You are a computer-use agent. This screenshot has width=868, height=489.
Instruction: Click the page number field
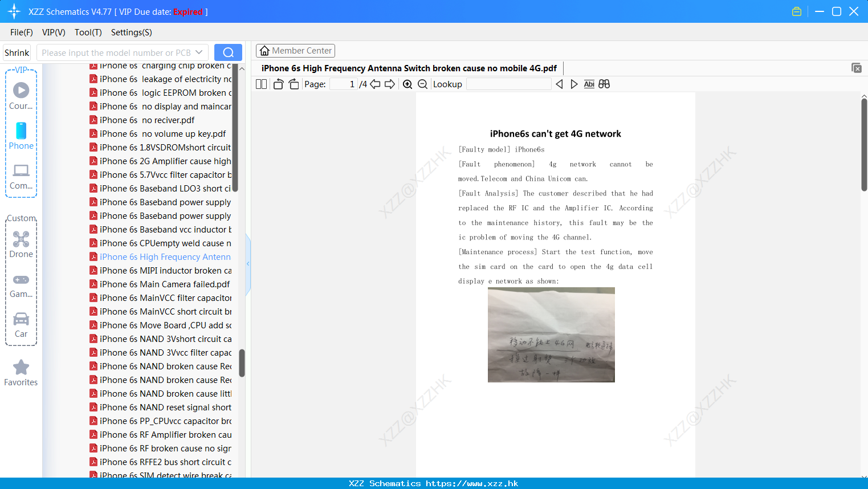tap(344, 84)
